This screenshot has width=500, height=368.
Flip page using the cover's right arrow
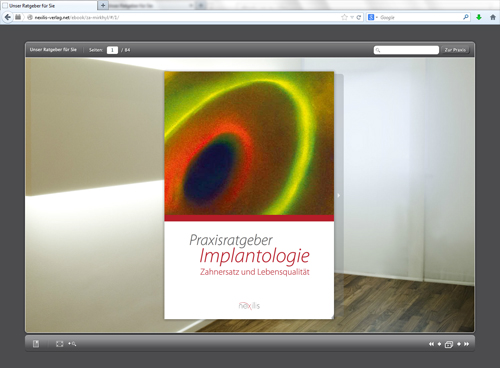tap(339, 195)
